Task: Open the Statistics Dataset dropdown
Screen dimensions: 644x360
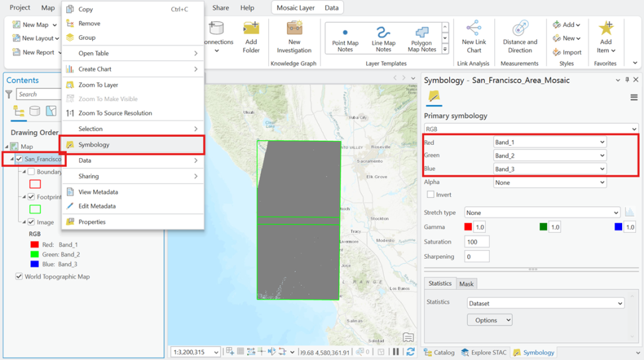Action: [546, 303]
